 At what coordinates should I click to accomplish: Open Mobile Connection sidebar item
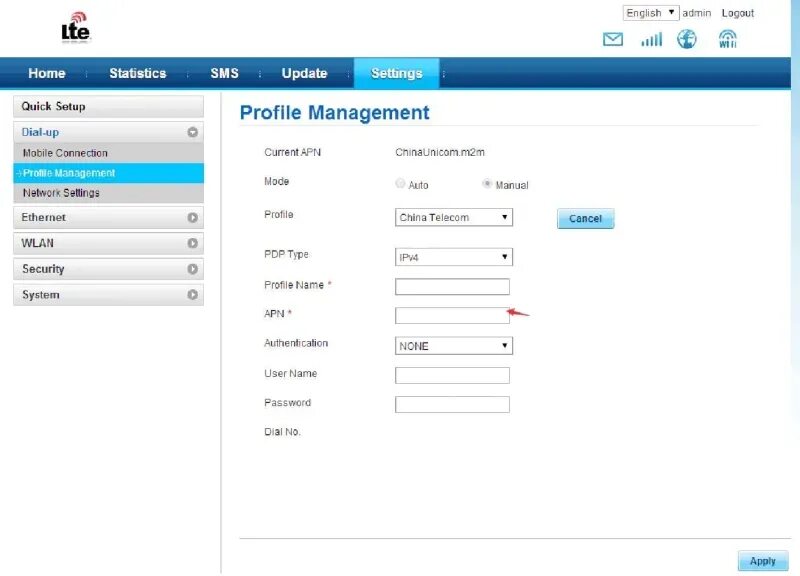pyautogui.click(x=108, y=153)
